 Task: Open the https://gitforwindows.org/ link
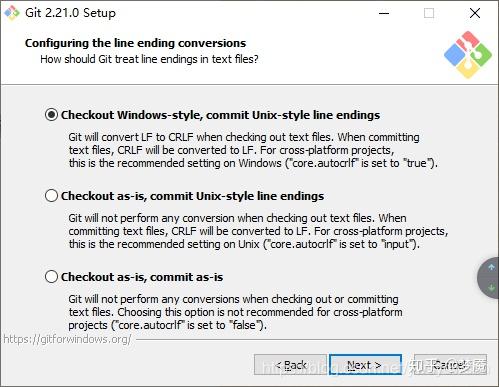click(x=67, y=339)
